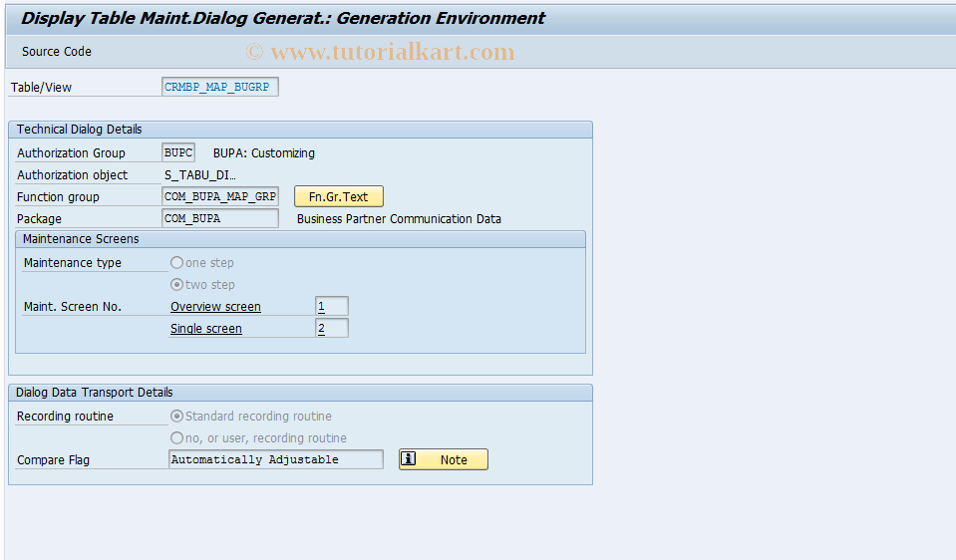Click the Function group field COM_BUPA_MAP_GRP
This screenshot has height=560, width=956.
220,197
